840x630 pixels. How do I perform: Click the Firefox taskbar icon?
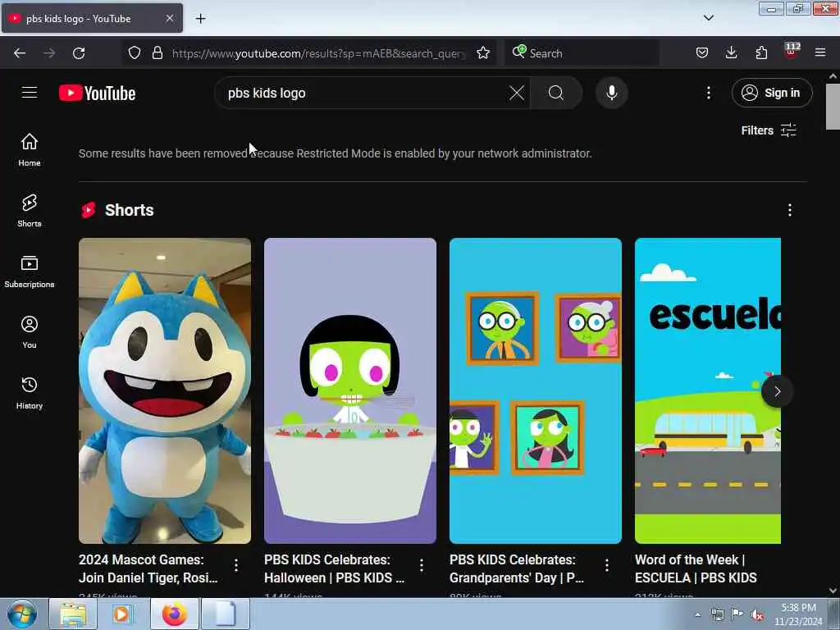coord(175,614)
